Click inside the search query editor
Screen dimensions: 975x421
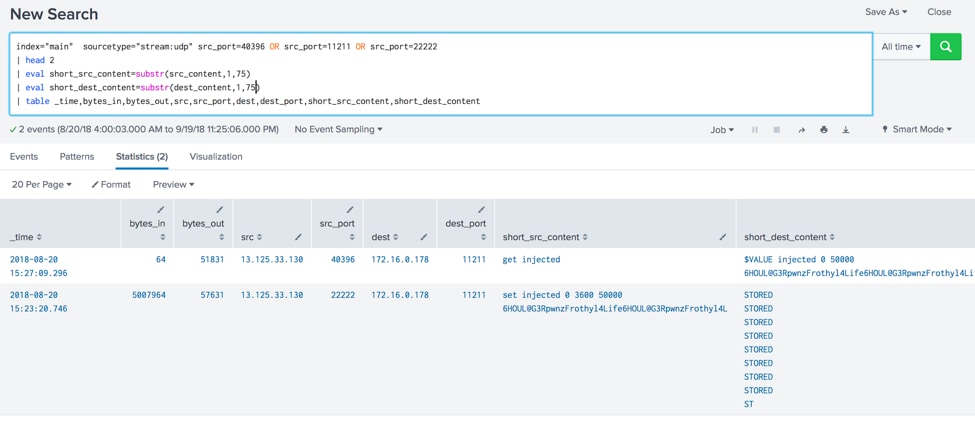click(441, 74)
